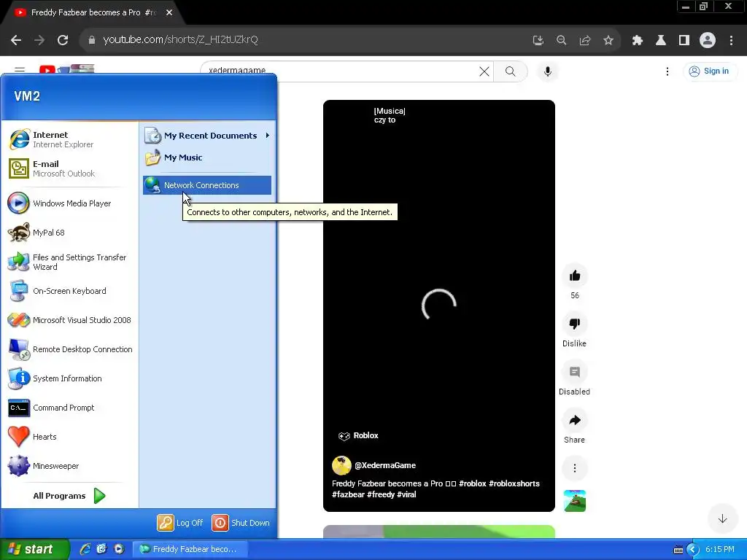This screenshot has width=747, height=560.
Task: Select Freddy Fazbear taskbar window button
Action: [x=190, y=549]
